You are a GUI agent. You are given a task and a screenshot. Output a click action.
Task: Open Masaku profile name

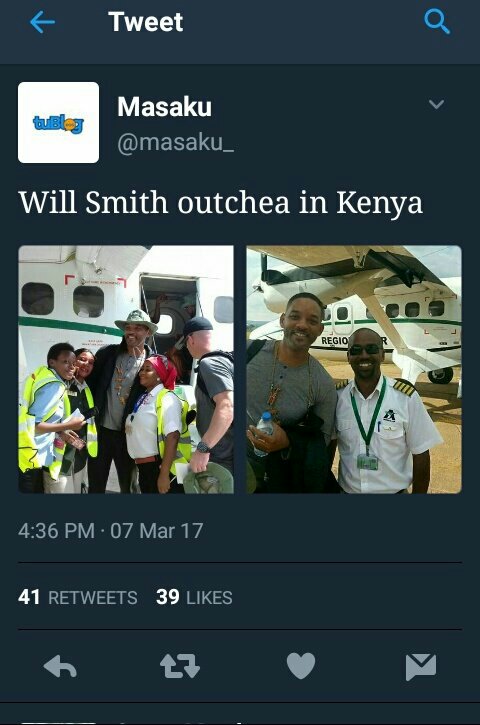(164, 107)
